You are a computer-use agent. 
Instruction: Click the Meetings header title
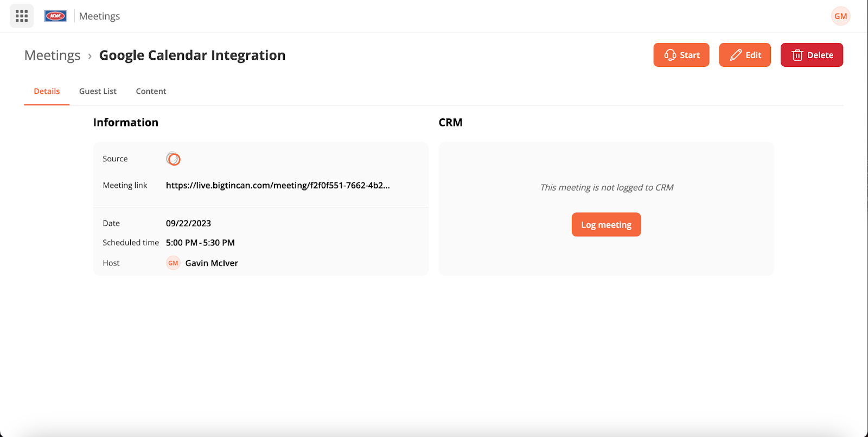pos(99,16)
